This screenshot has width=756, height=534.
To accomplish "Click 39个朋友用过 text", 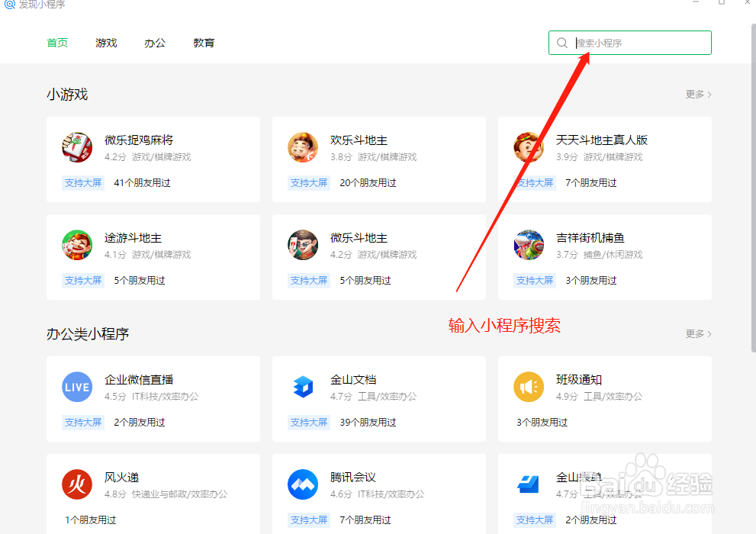I will coord(368,423).
